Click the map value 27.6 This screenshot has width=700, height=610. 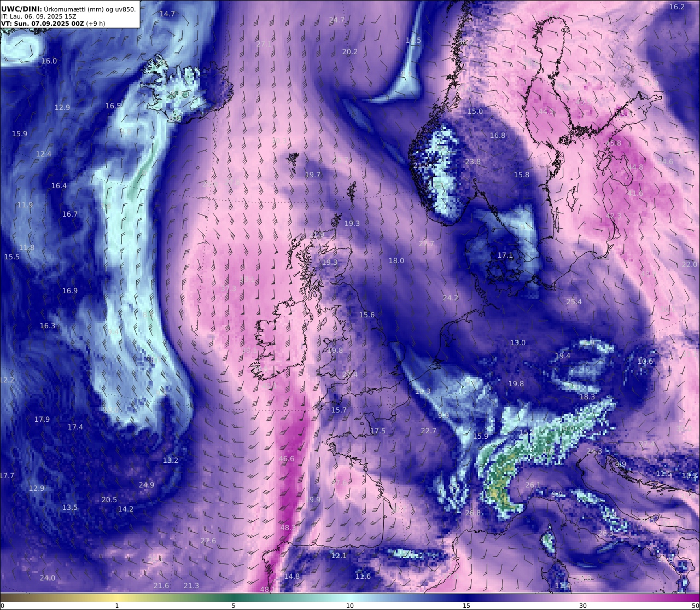pyautogui.click(x=208, y=541)
